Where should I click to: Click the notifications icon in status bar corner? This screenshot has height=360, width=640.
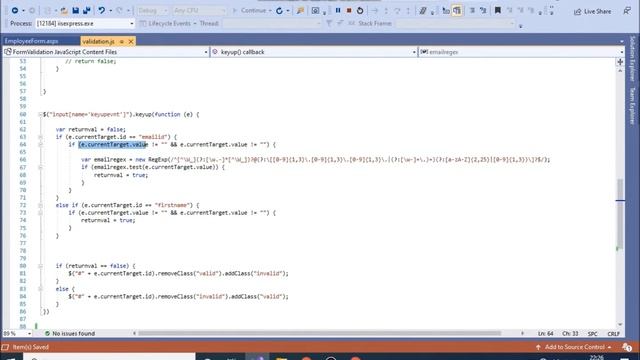pos(627,347)
